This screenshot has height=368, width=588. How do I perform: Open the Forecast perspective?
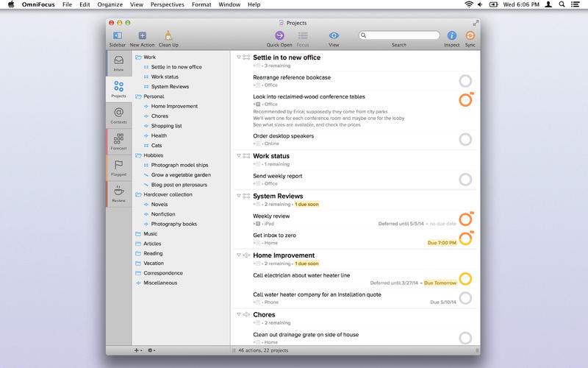tap(118, 141)
